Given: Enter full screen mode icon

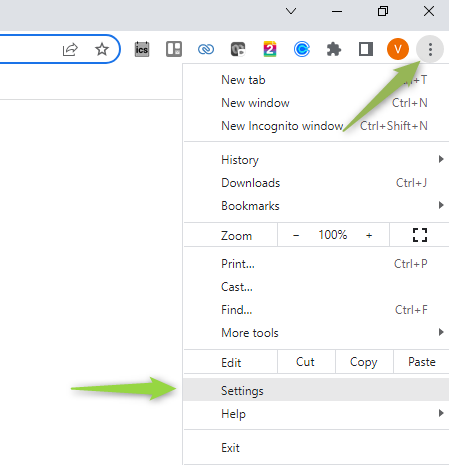Looking at the screenshot, I should tap(420, 235).
